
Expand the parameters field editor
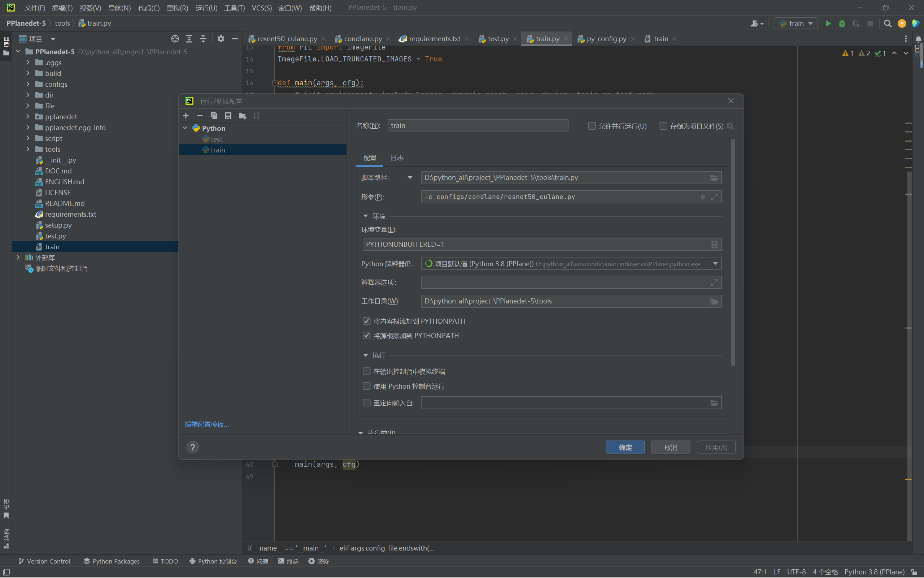click(714, 197)
